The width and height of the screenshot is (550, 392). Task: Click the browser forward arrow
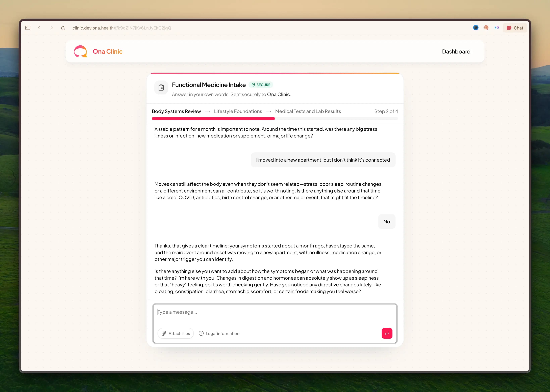(51, 28)
